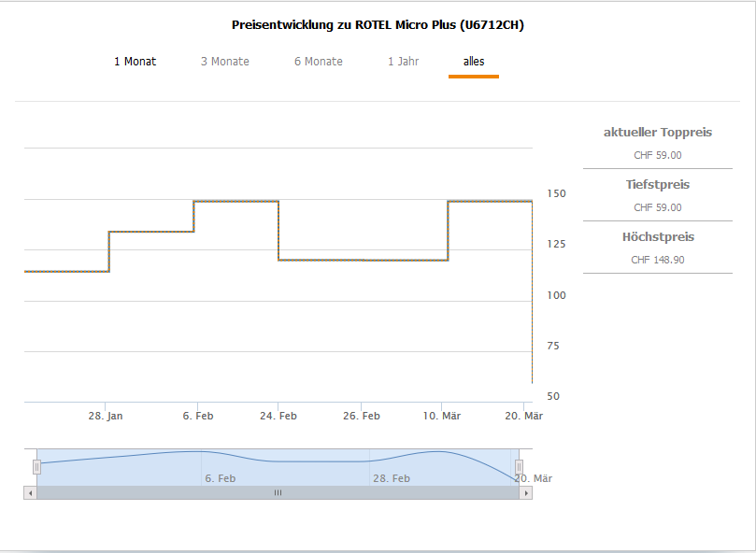This screenshot has width=756, height=553.
Task: Click the Tiefstpreis heading
Action: tap(657, 185)
